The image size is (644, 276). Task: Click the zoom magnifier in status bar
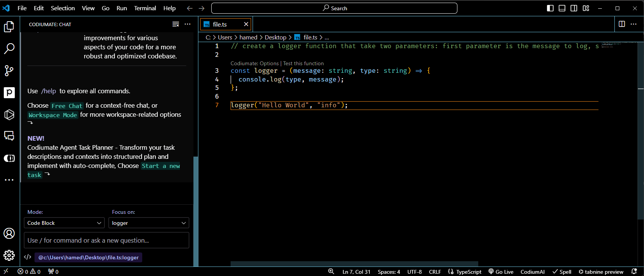tap(331, 271)
